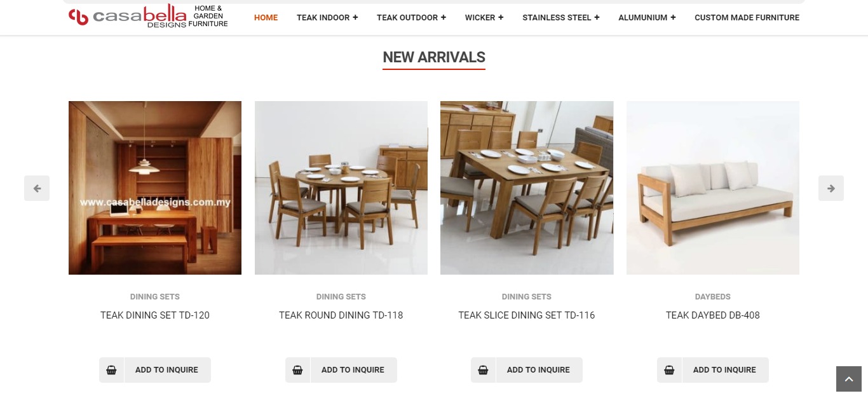This screenshot has height=398, width=868.
Task: Open the Alumunium dropdown menu
Action: pos(647,17)
